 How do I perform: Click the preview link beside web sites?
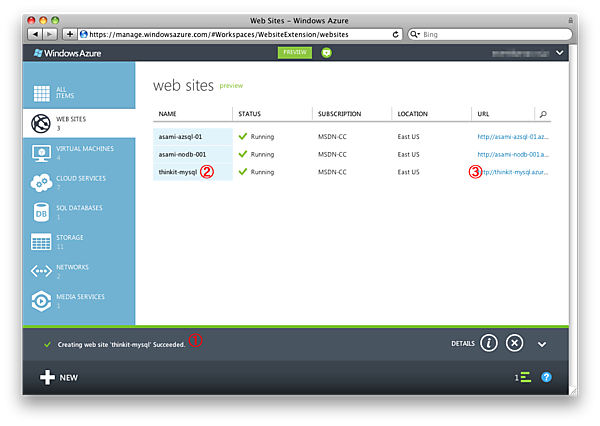point(231,86)
